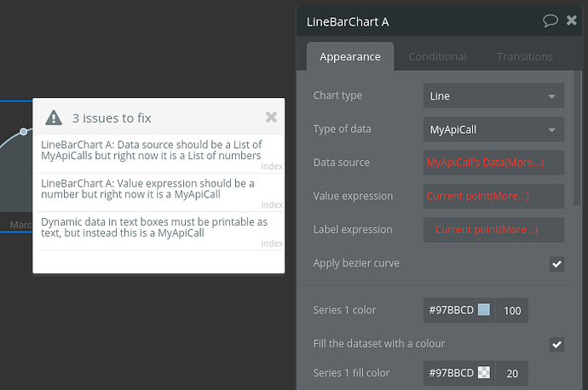Open the Data source list type issue
The image size is (588, 390).
(x=152, y=150)
